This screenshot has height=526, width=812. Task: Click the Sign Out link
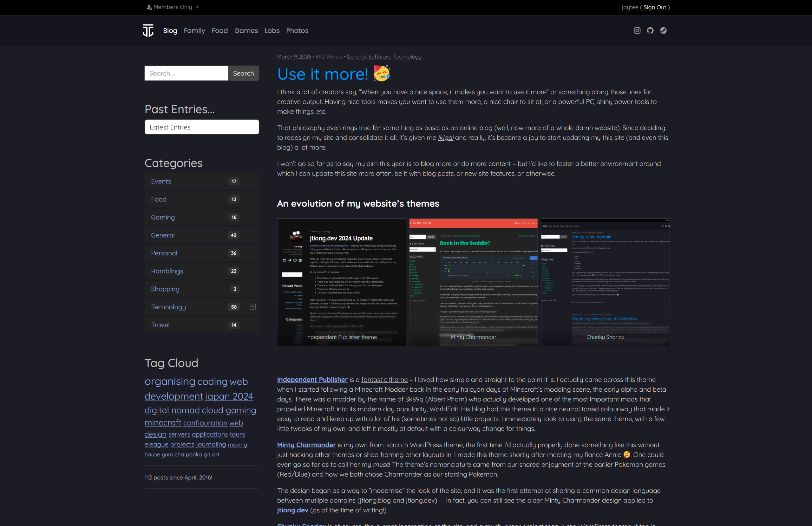[654, 7]
